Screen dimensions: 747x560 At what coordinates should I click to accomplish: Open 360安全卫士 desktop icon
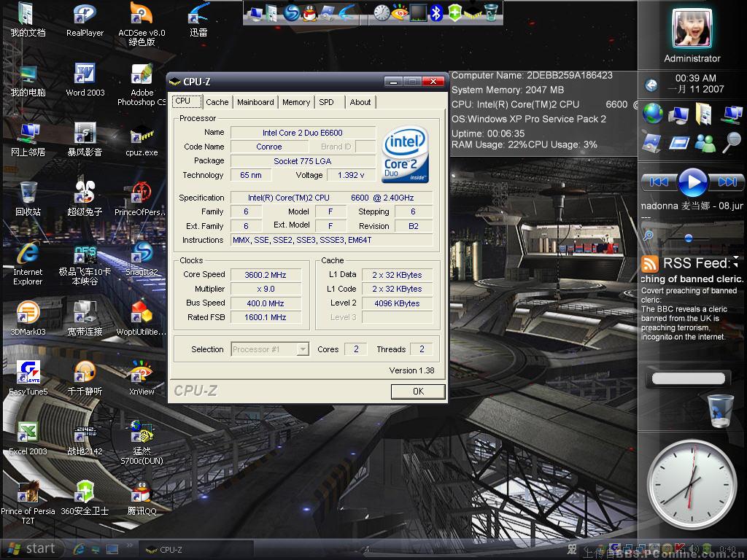pos(85,498)
